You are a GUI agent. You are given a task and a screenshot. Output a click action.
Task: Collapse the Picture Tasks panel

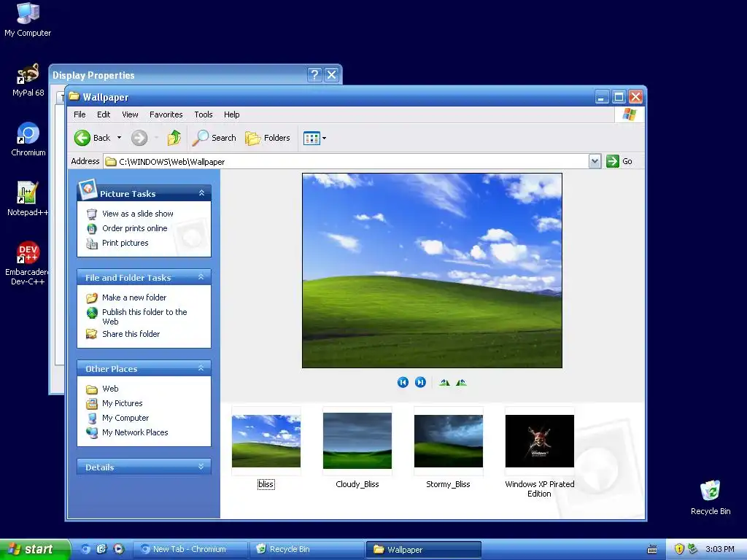(201, 193)
